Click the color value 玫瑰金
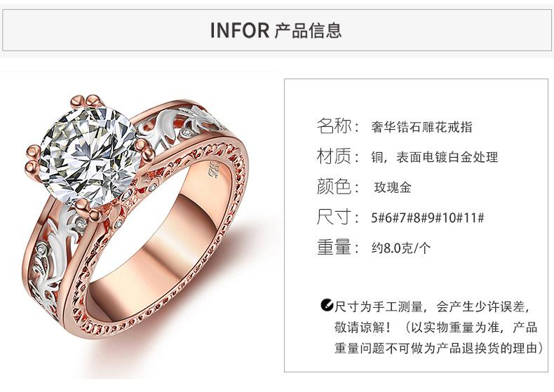This screenshot has width=554, height=392. 393,187
